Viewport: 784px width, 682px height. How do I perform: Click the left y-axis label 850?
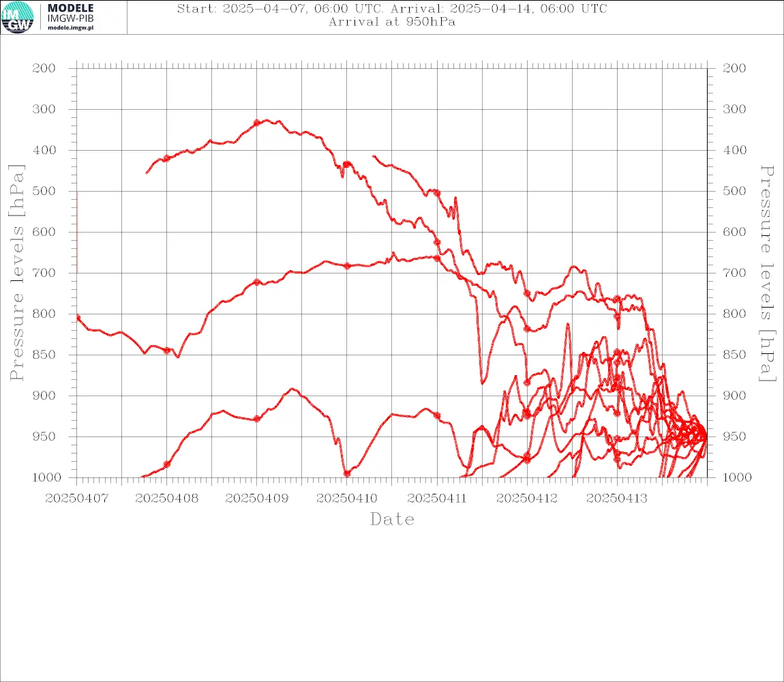click(x=44, y=355)
